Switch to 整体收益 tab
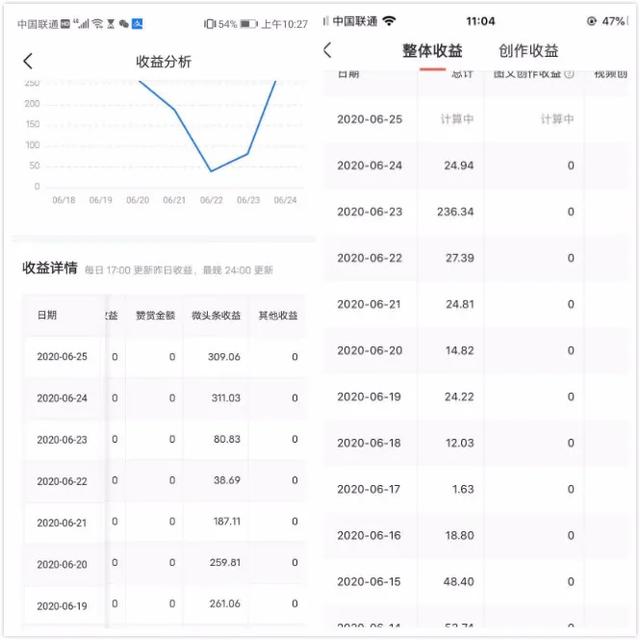The width and height of the screenshot is (640, 640). (432, 51)
